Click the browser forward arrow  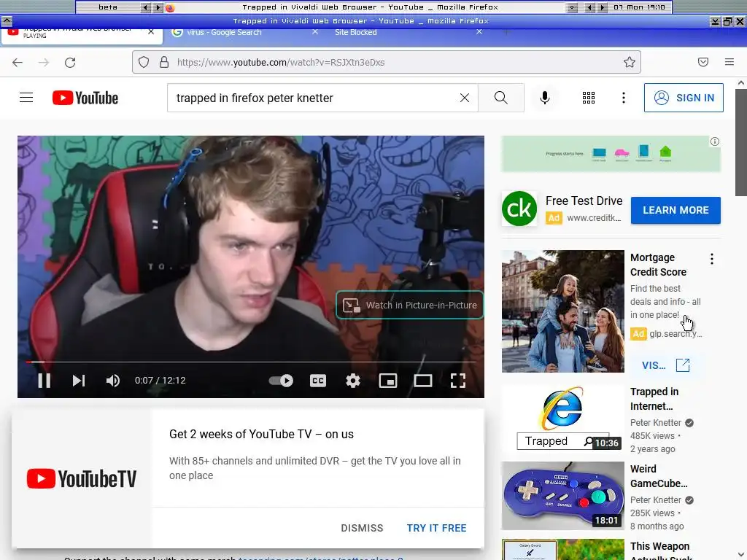pyautogui.click(x=44, y=63)
